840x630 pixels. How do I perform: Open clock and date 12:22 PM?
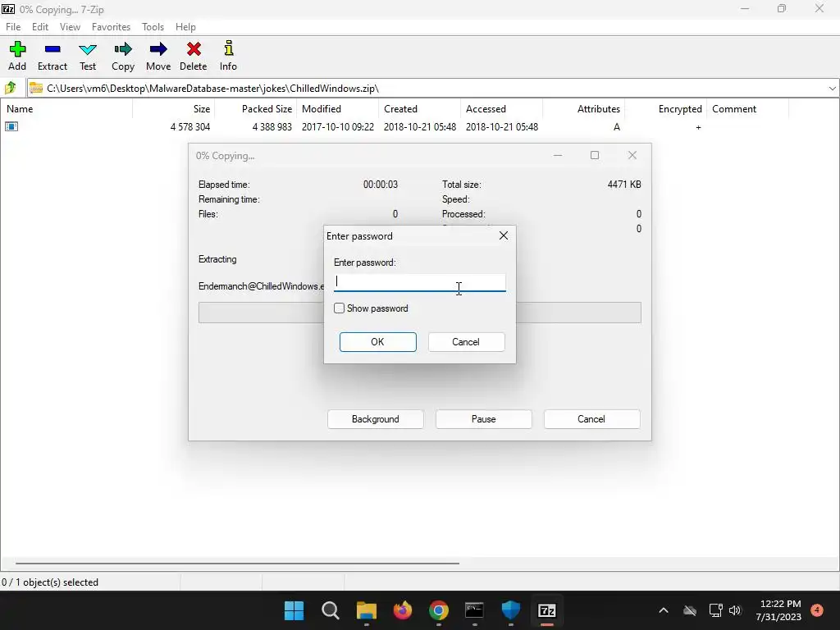pyautogui.click(x=778, y=610)
